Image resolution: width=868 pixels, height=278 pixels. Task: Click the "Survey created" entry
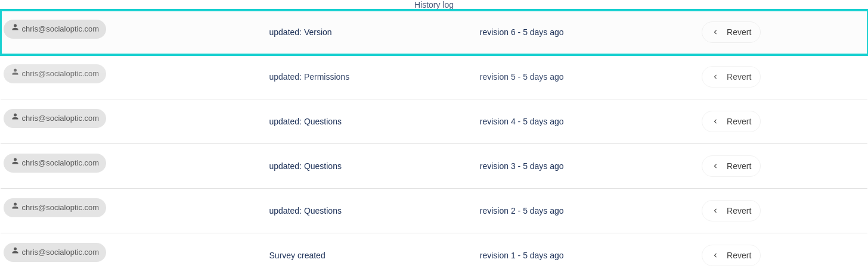tap(297, 255)
